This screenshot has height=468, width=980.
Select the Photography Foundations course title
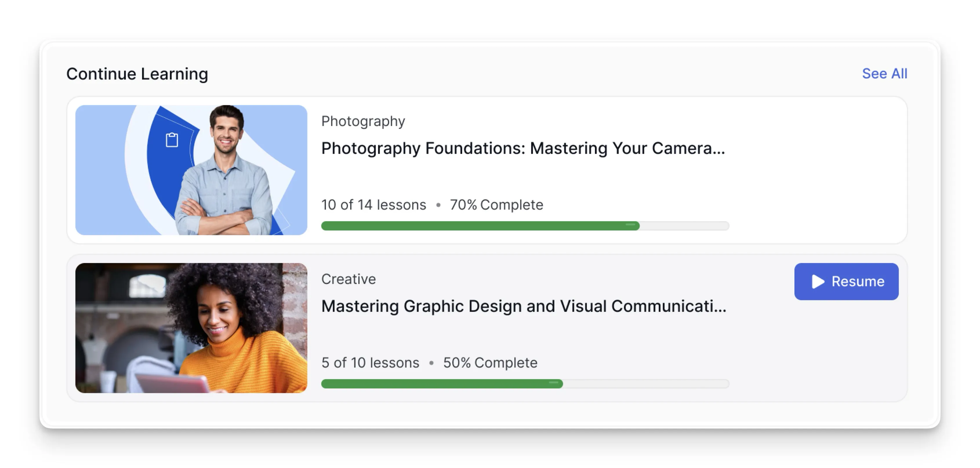523,148
